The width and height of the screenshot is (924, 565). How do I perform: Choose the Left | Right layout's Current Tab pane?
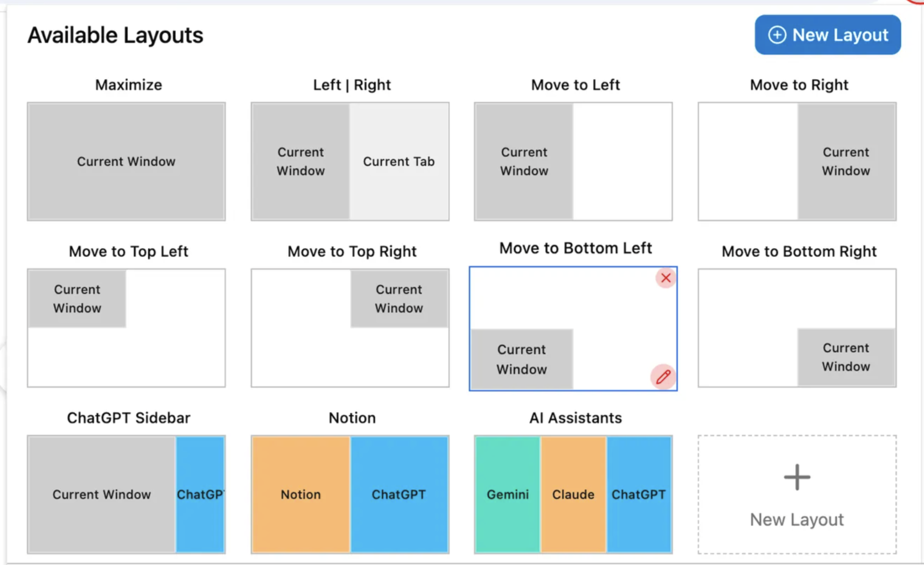coord(399,161)
